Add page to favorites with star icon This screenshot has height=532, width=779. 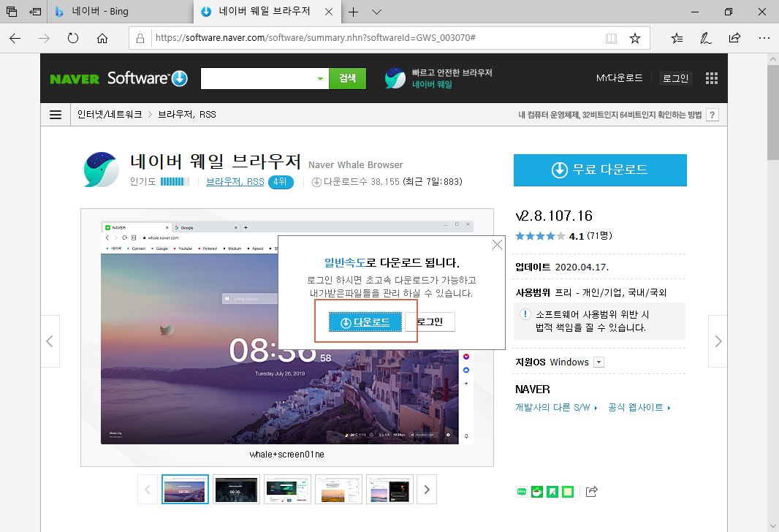point(635,38)
